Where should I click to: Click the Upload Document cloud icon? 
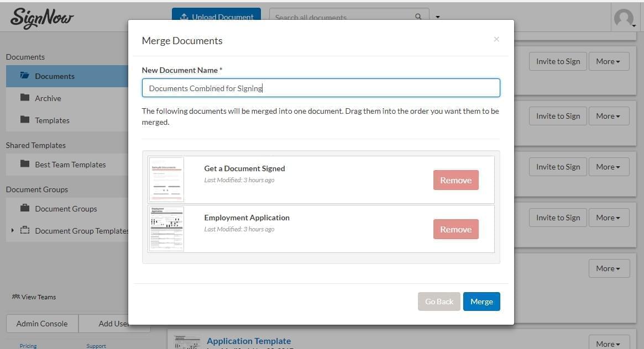click(183, 17)
